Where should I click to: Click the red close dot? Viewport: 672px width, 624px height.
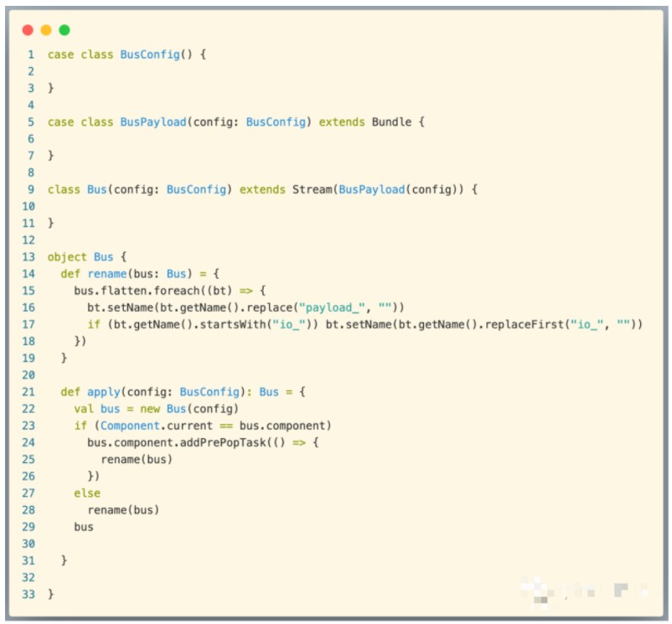click(28, 30)
